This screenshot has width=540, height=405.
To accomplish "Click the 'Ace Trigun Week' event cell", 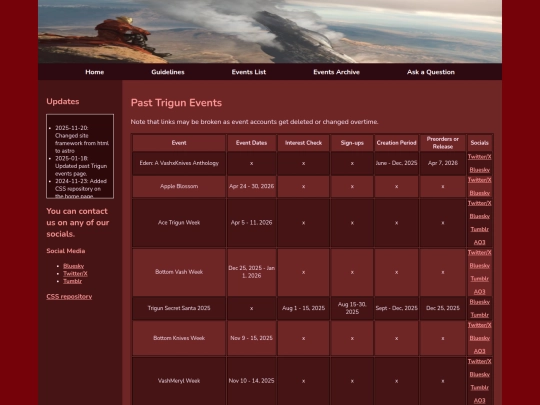I will pyautogui.click(x=179, y=222).
